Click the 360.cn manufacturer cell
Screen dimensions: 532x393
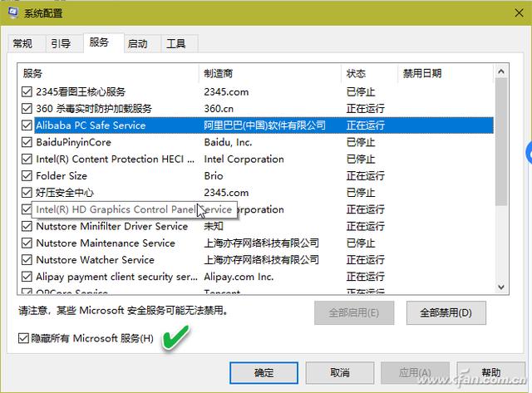219,109
